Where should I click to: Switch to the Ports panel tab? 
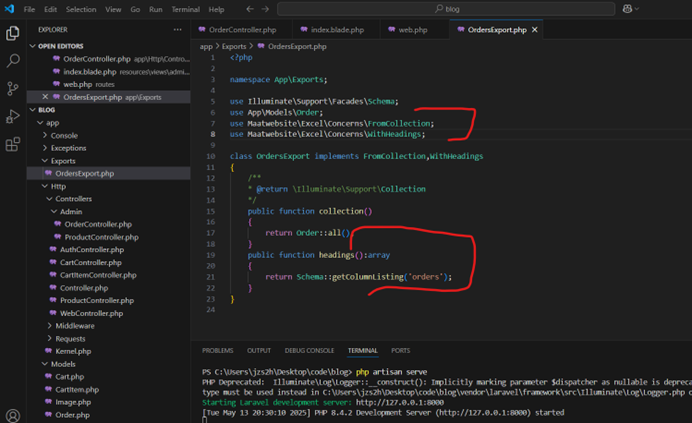click(400, 351)
